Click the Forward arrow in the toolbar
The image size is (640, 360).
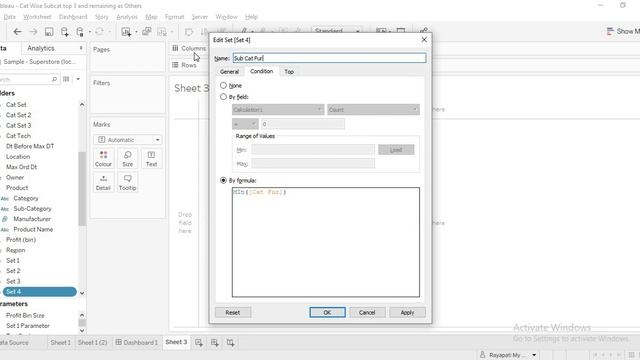click(33, 32)
